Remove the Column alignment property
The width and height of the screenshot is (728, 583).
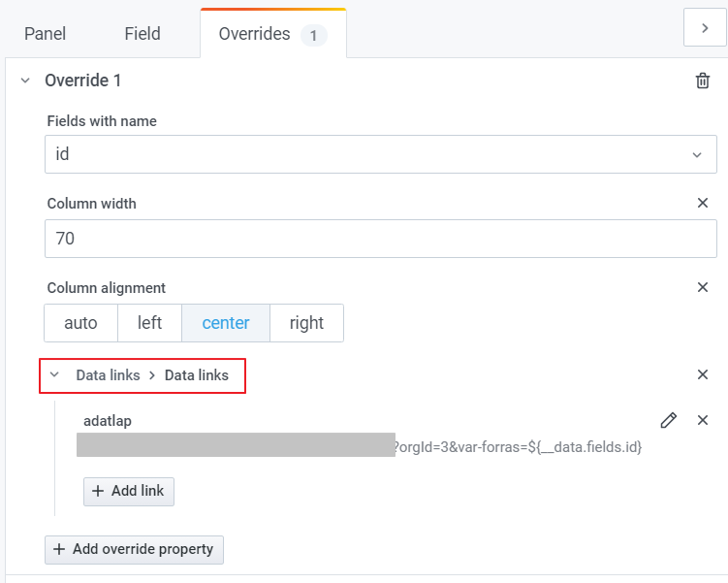[x=703, y=287]
